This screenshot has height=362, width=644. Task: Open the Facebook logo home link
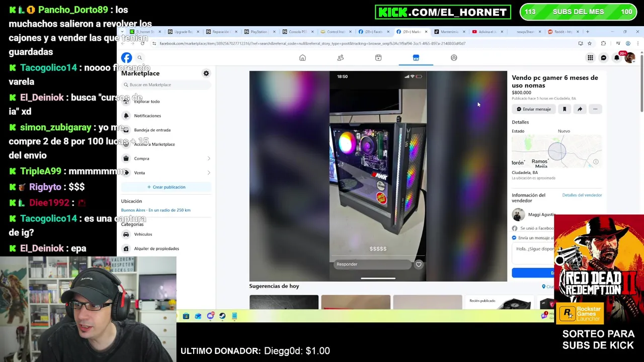pos(126,58)
